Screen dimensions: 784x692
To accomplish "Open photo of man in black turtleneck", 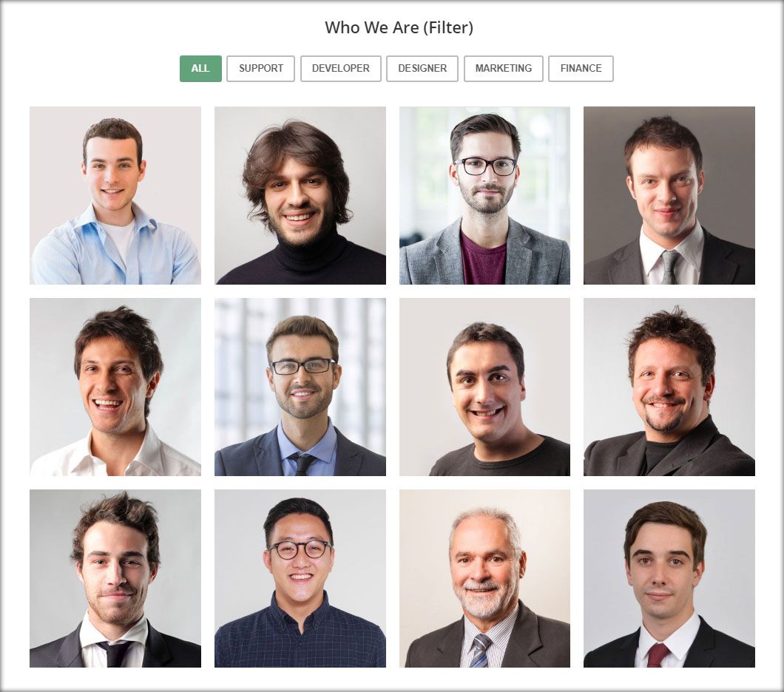I will click(300, 195).
